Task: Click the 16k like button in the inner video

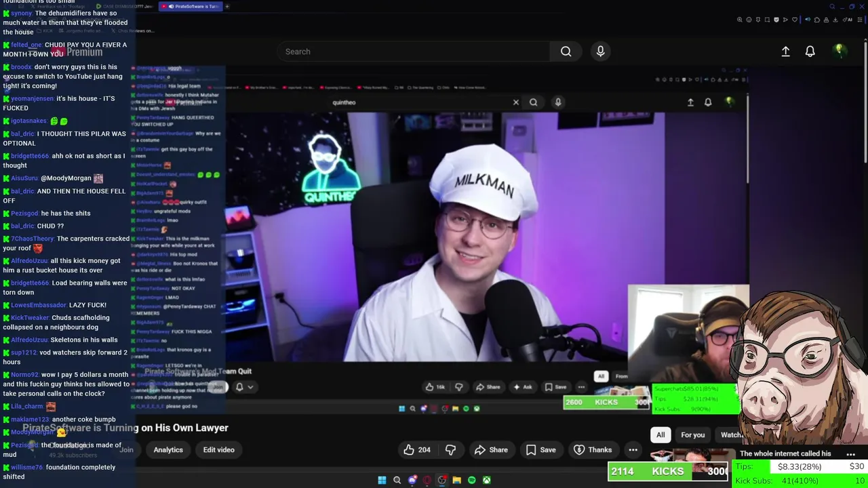Action: [435, 387]
